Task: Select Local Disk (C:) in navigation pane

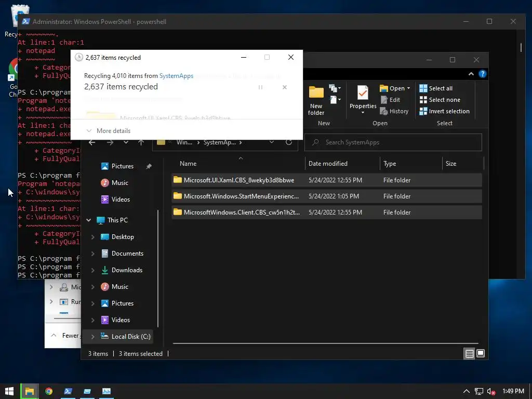Action: (126, 337)
